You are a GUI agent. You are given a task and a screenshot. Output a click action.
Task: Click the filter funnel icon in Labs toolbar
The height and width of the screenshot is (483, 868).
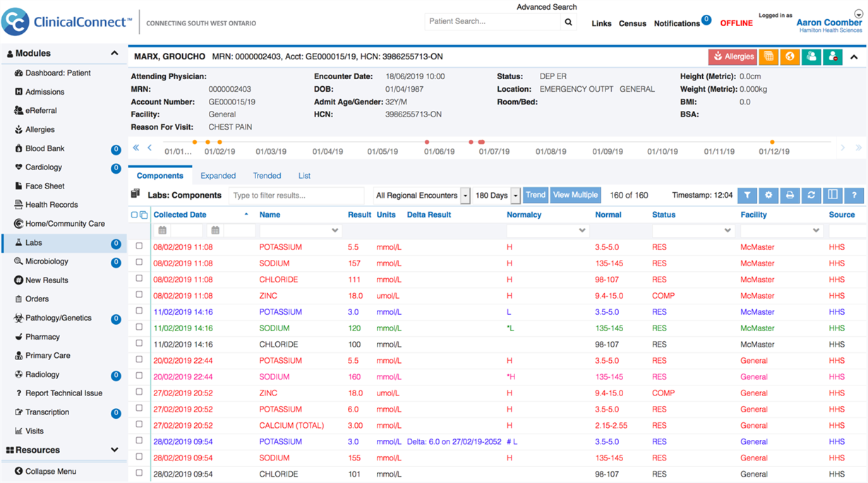(x=747, y=196)
